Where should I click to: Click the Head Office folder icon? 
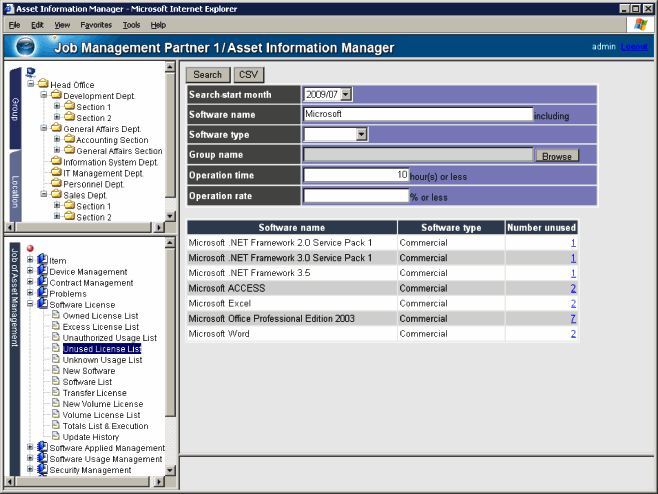coord(43,85)
